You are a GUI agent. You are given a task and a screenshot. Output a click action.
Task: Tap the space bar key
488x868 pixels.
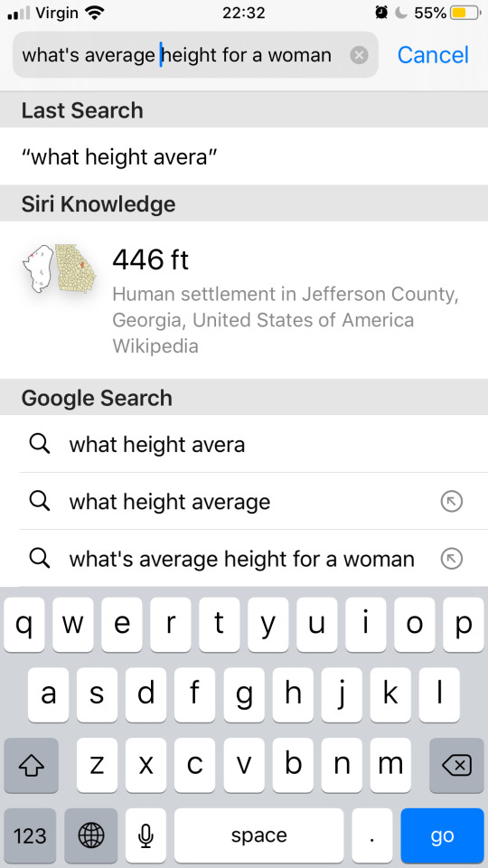(x=259, y=835)
